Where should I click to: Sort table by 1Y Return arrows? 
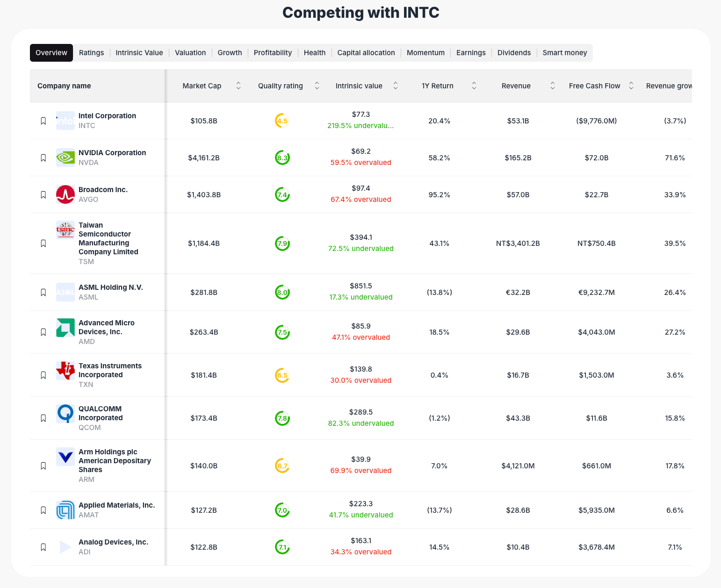click(474, 86)
